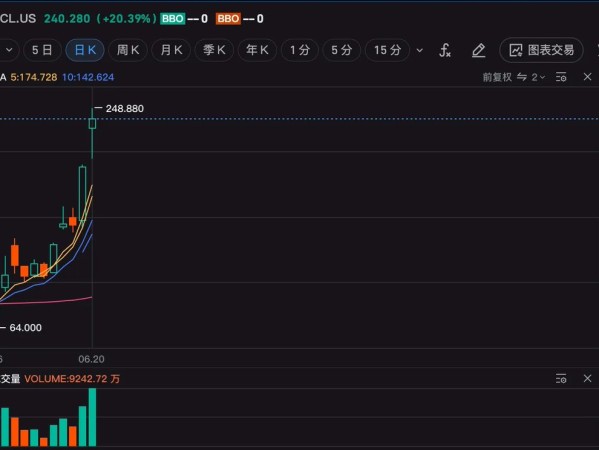Viewport: 599px width, 450px height.
Task: Toggle 前复权 price adjustment setting
Action: pos(497,77)
